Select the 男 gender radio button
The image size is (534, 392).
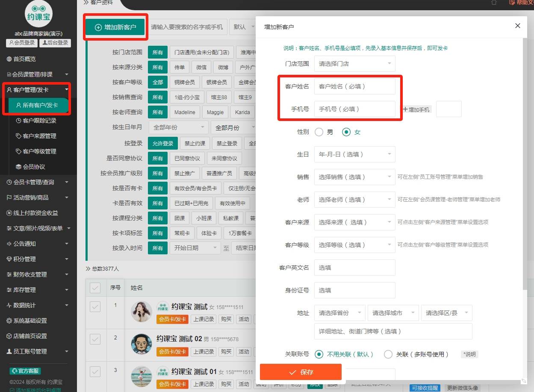click(319, 132)
